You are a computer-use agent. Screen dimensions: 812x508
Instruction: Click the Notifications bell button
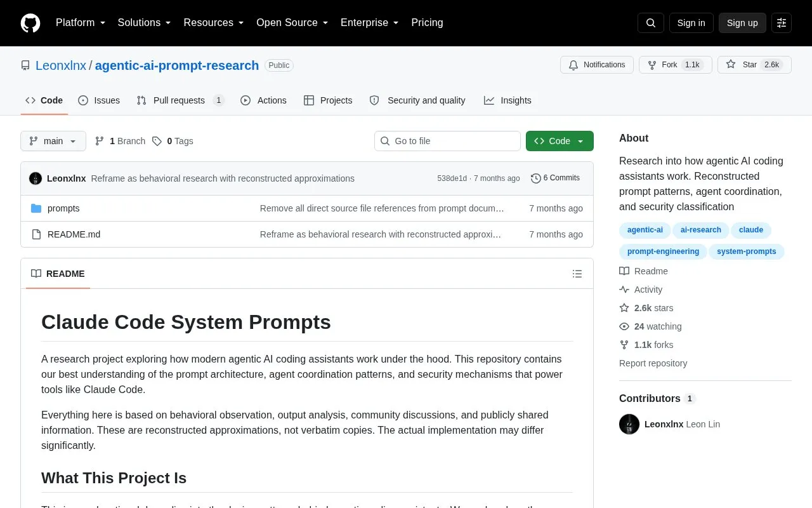click(597, 65)
